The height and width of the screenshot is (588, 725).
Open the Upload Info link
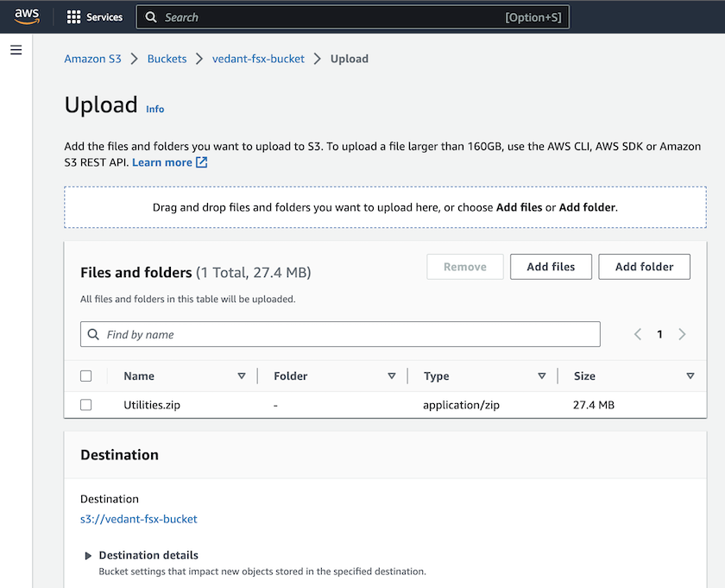click(x=154, y=109)
